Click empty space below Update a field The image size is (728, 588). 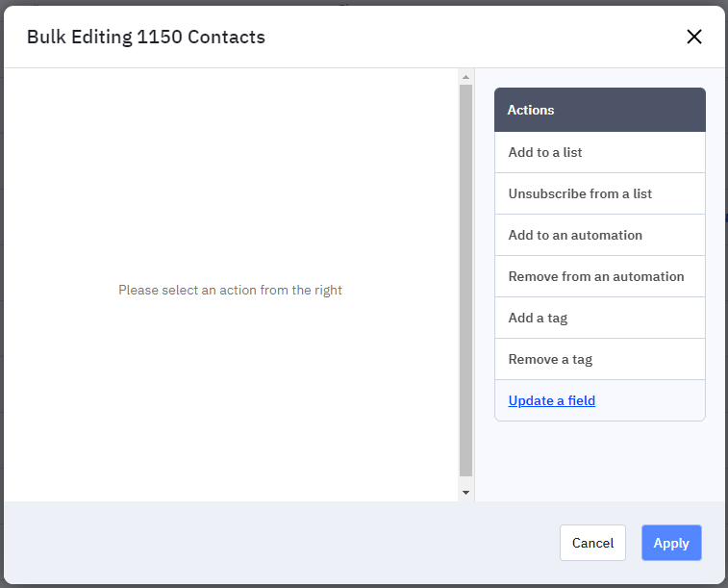[x=600, y=460]
